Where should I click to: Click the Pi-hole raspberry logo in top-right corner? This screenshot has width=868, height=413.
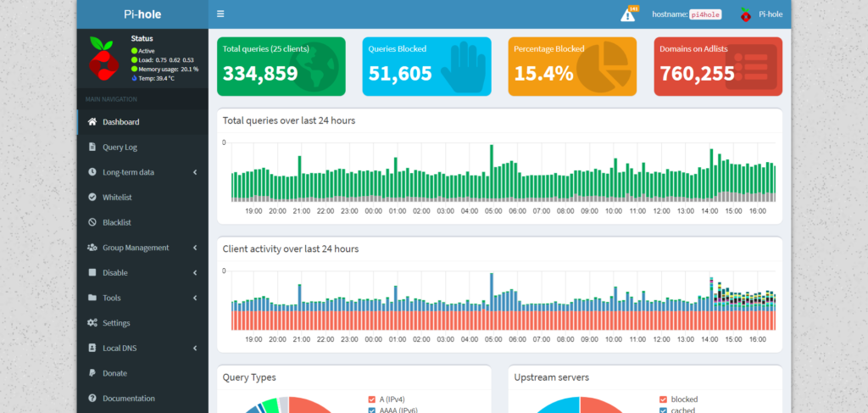click(745, 14)
